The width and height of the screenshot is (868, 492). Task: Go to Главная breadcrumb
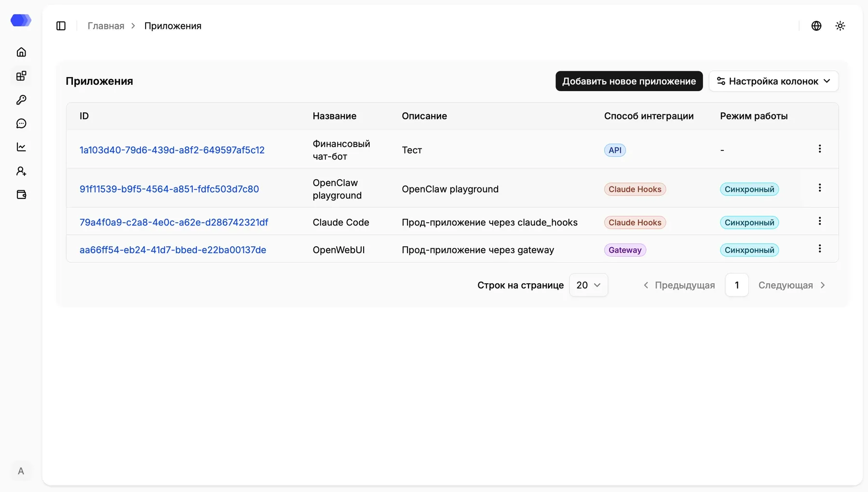click(106, 26)
